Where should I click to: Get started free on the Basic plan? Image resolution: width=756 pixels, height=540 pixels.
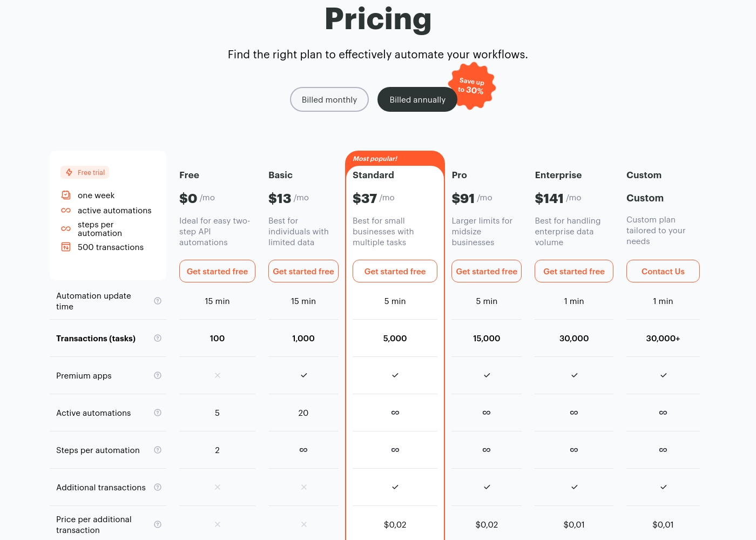click(303, 271)
